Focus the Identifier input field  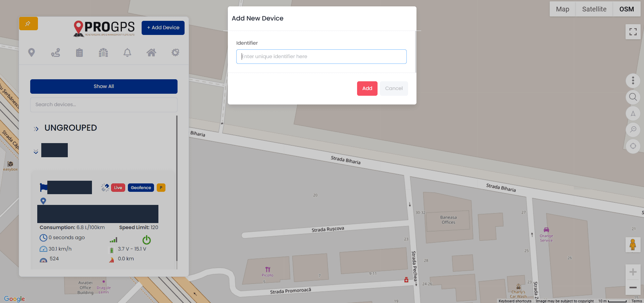point(321,56)
